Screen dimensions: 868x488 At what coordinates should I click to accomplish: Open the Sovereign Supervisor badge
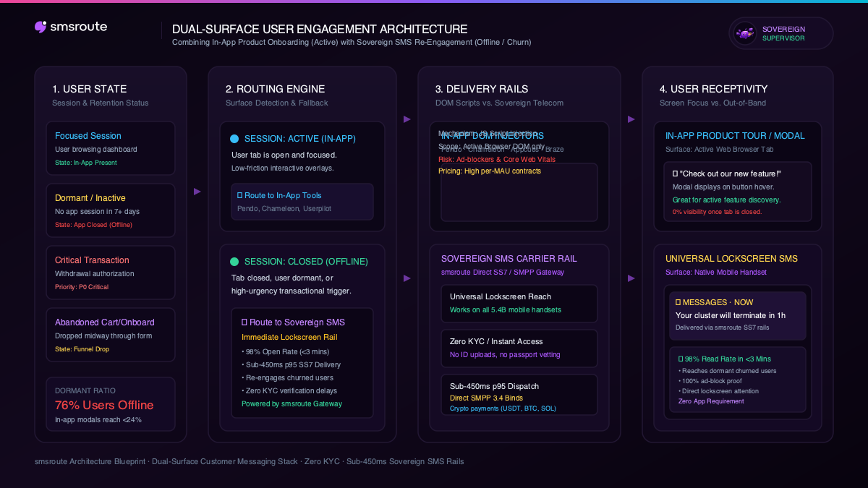(781, 33)
